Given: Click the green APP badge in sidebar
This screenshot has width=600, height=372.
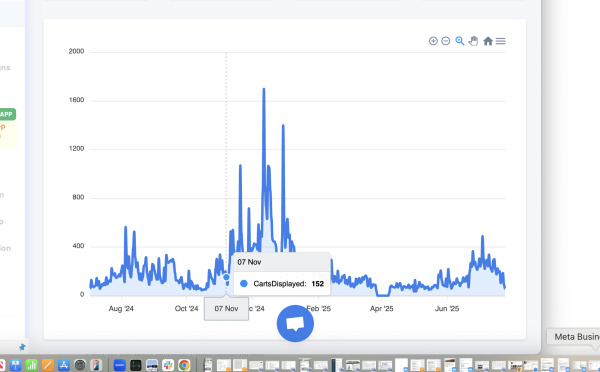Looking at the screenshot, I should point(7,114).
